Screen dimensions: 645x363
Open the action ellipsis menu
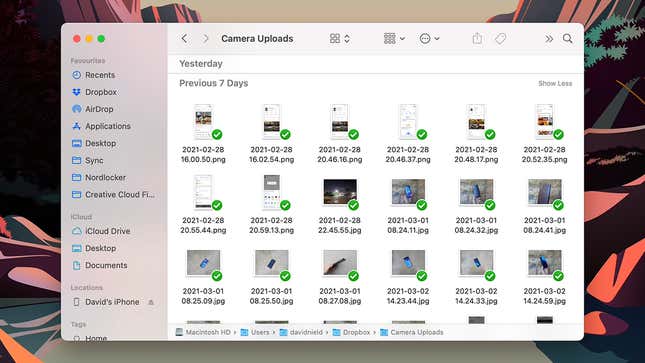429,39
